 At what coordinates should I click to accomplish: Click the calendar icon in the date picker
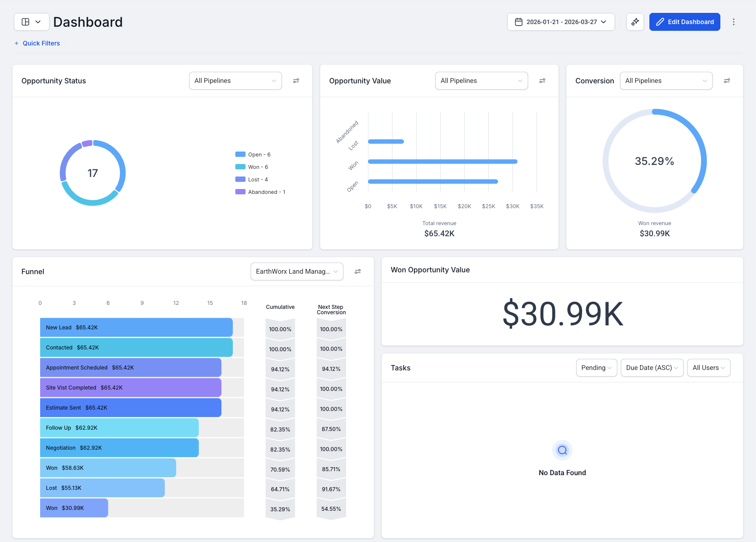tap(519, 21)
